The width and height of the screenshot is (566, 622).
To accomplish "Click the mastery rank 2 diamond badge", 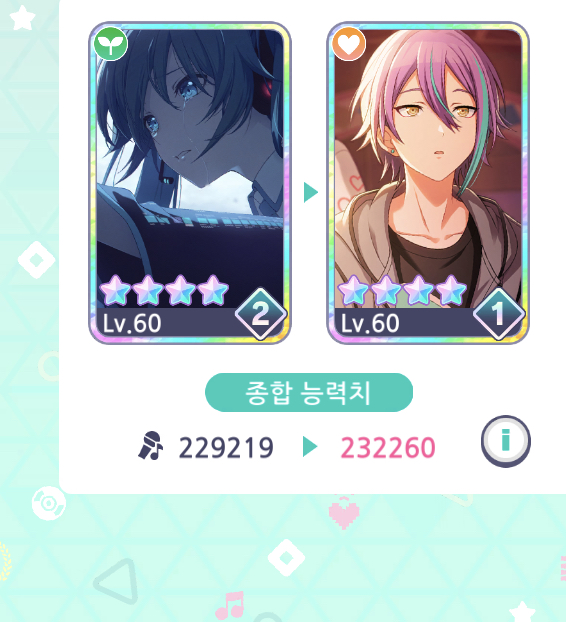I will pyautogui.click(x=261, y=314).
